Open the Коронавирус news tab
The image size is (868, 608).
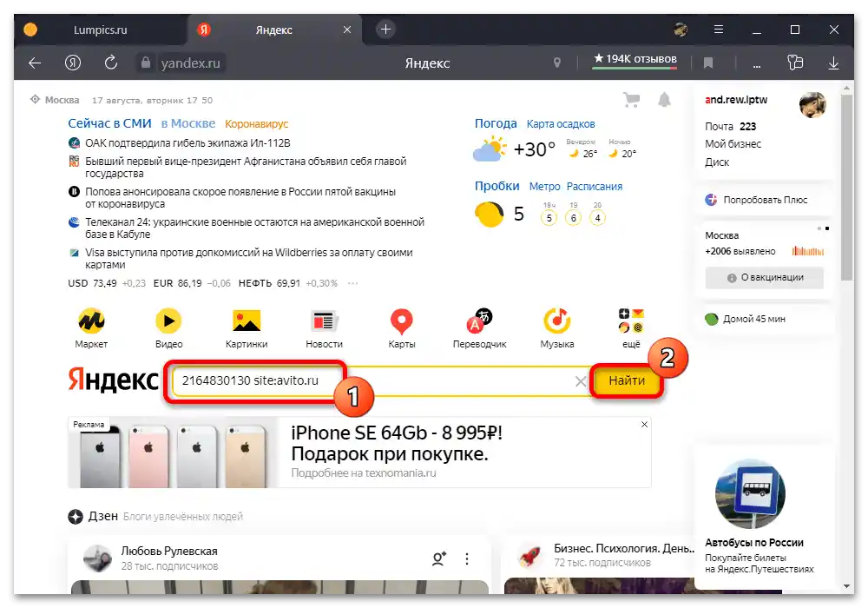coord(256,124)
